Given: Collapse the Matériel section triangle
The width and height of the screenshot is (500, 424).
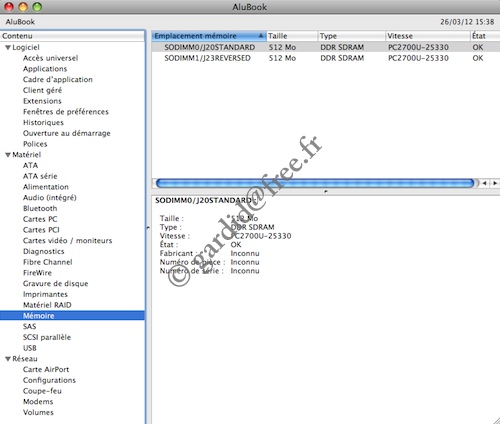Looking at the screenshot, I should click(x=8, y=155).
